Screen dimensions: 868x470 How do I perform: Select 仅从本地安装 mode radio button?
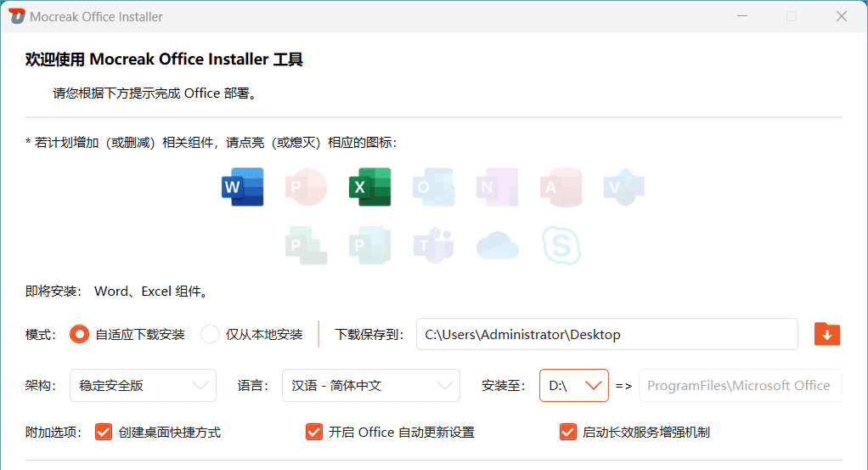210,334
